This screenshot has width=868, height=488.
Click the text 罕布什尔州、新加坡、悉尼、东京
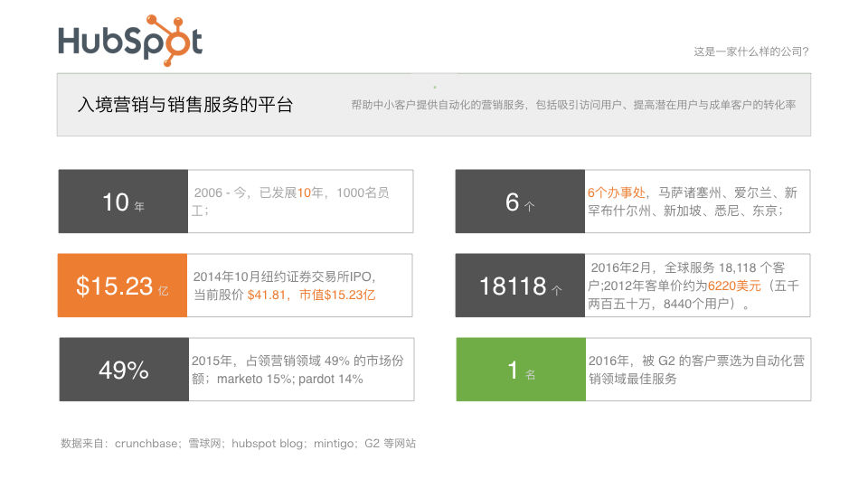[685, 211]
